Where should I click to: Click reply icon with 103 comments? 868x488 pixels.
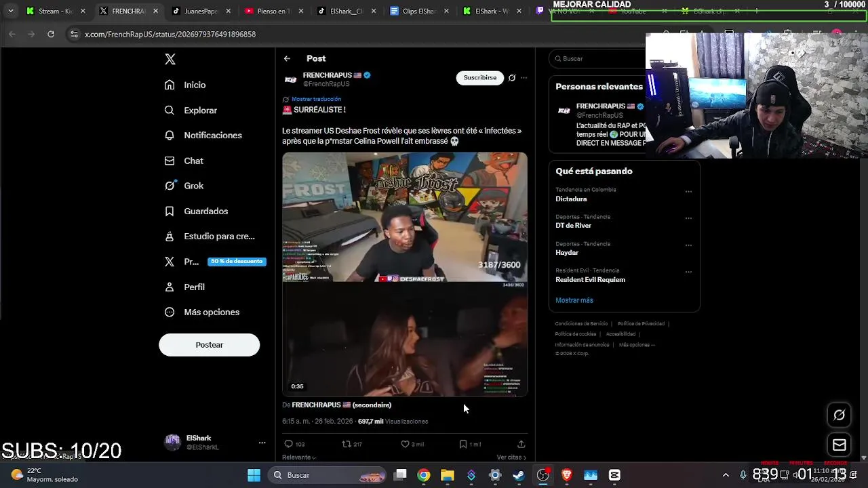294,444
